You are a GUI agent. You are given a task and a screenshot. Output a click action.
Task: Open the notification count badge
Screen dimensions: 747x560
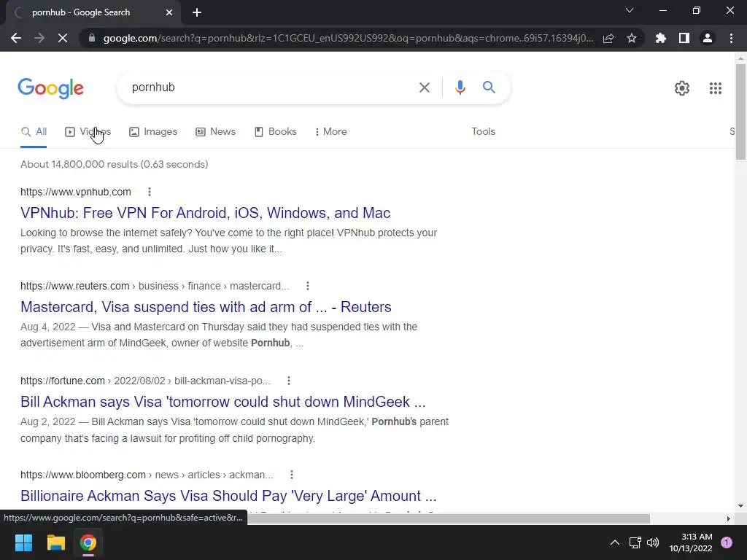pyautogui.click(x=727, y=542)
